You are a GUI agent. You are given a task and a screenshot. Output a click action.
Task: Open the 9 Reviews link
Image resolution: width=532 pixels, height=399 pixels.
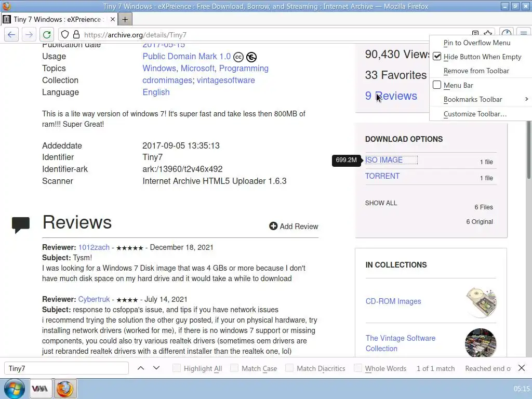(391, 96)
